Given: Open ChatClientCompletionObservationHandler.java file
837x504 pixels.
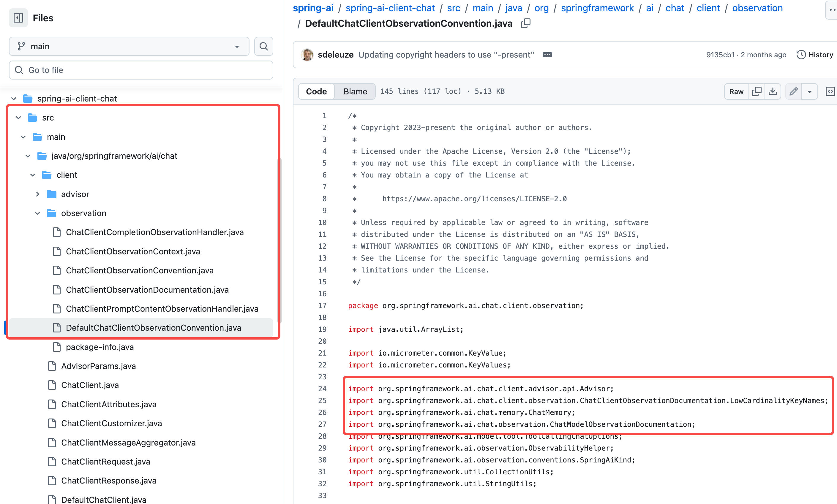Looking at the screenshot, I should click(x=154, y=232).
